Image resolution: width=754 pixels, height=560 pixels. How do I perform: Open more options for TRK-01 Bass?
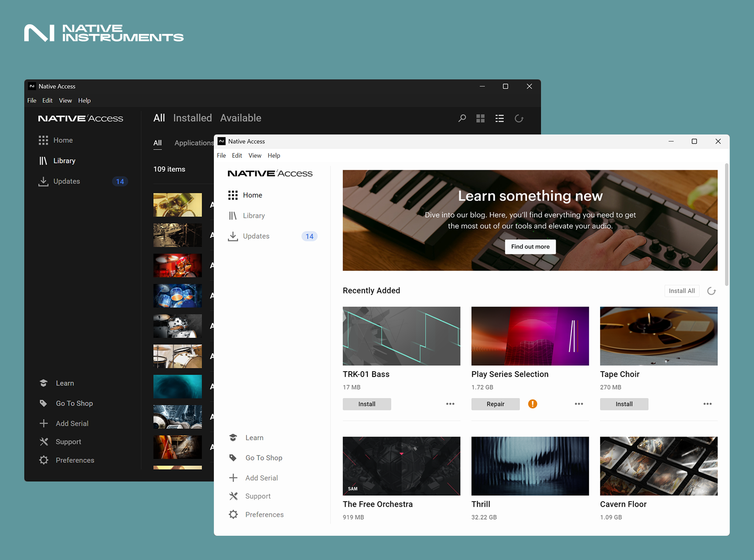click(450, 404)
